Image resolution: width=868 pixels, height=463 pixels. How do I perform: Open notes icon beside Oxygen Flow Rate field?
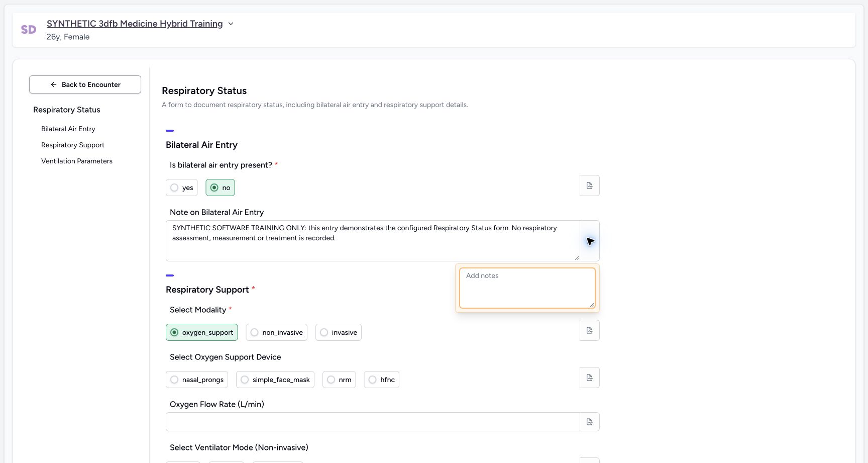click(x=589, y=422)
